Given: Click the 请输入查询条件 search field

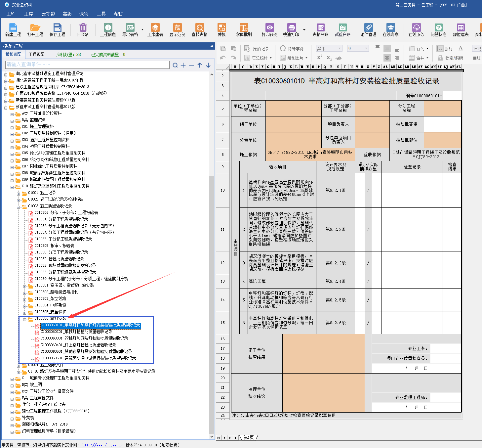Looking at the screenshot, I should pos(87,65).
